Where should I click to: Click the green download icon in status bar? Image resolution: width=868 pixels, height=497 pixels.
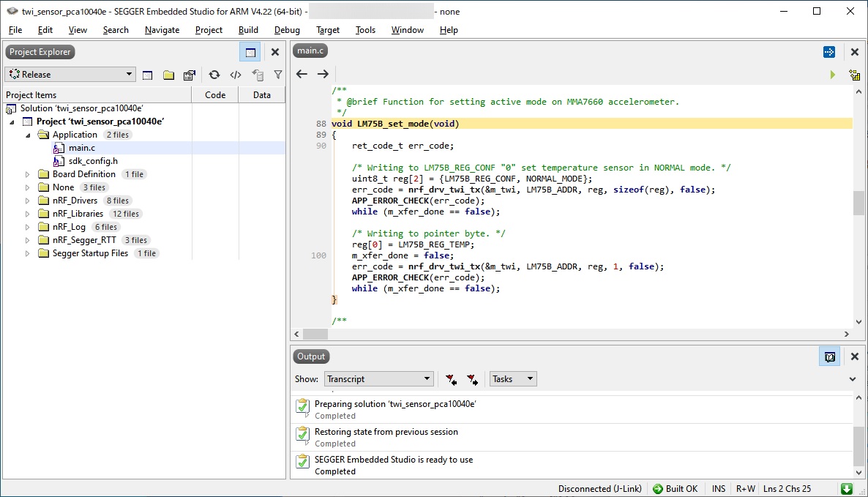[846, 489]
